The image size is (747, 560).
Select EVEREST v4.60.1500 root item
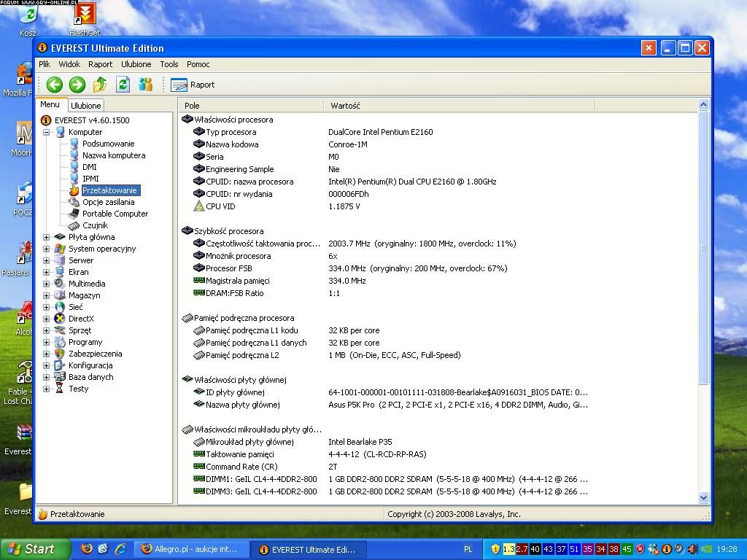[92, 120]
